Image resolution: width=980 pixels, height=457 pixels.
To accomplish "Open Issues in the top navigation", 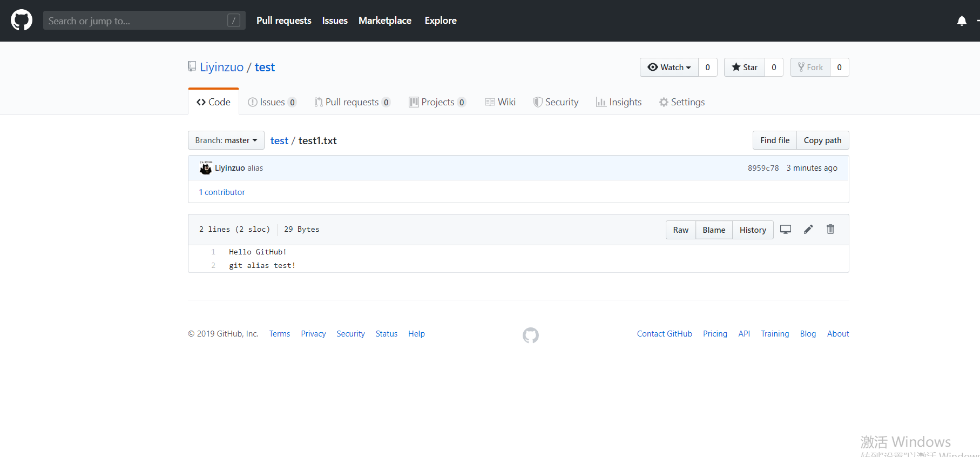I will [x=335, y=21].
